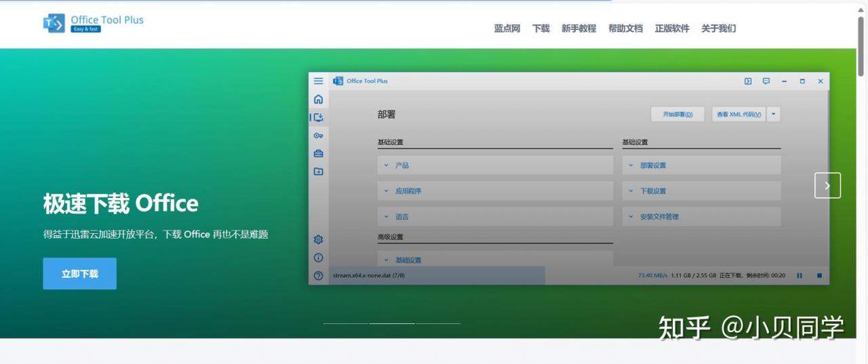Open the command box icon in the title bar
This screenshot has width=868, height=364.
[748, 81]
